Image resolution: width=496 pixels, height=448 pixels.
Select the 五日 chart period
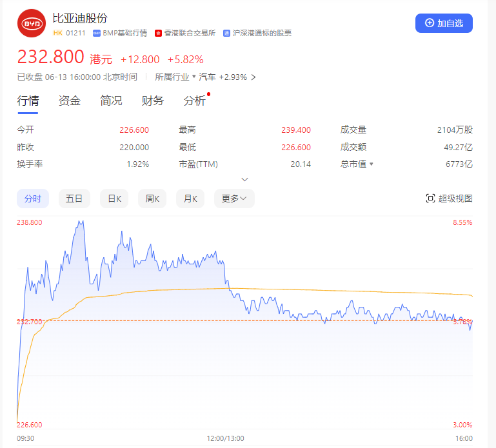coord(74,199)
